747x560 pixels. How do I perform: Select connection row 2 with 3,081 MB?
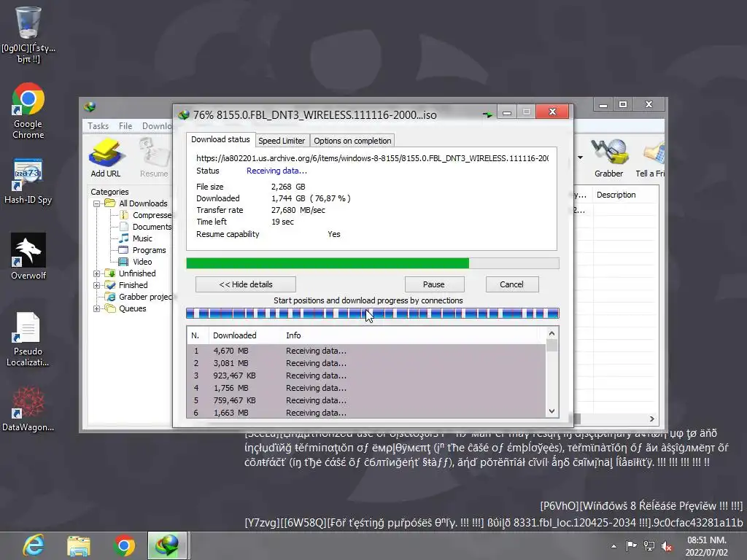coord(366,363)
